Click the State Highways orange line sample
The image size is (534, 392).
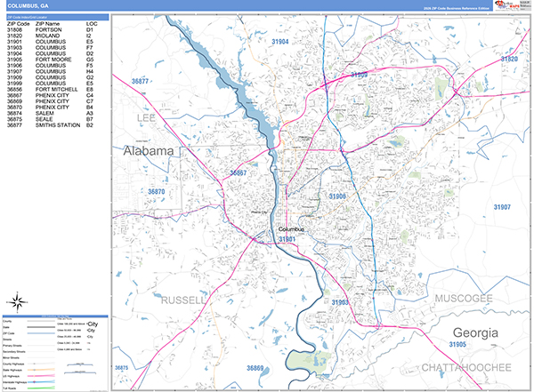(x=41, y=370)
